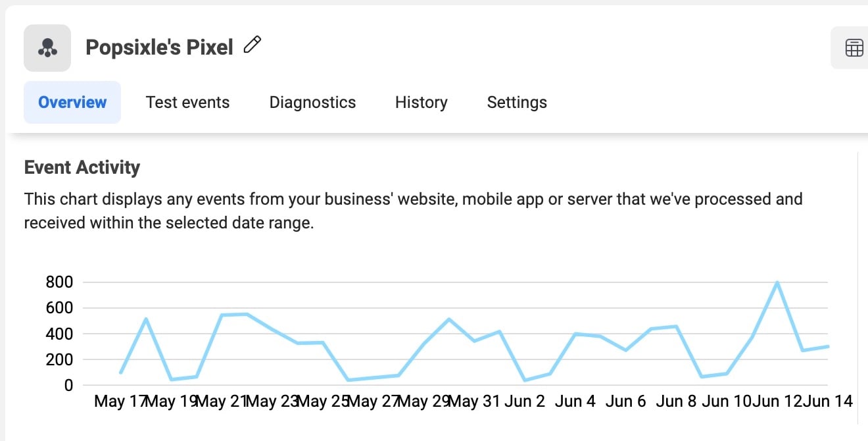Open the Diagnostics tab

pyautogui.click(x=312, y=102)
